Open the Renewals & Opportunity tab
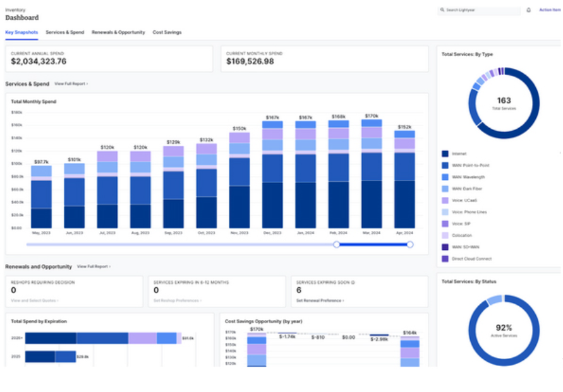 tap(118, 32)
